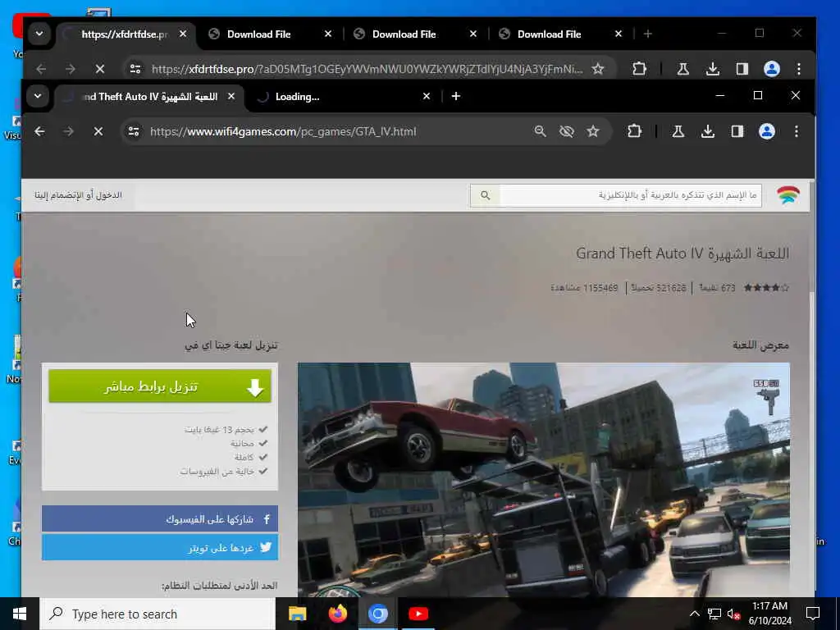This screenshot has height=630, width=840.
Task: Open new tab in front Chrome window
Action: (x=456, y=97)
